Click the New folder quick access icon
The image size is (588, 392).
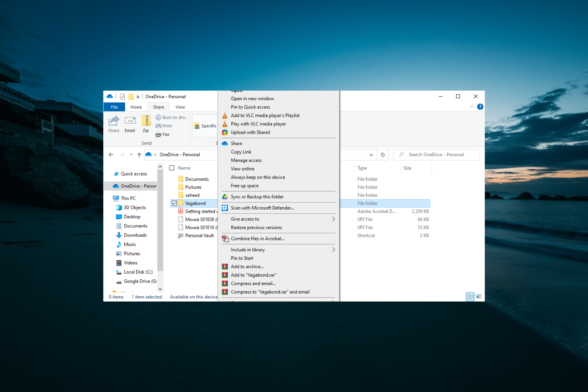131,96
